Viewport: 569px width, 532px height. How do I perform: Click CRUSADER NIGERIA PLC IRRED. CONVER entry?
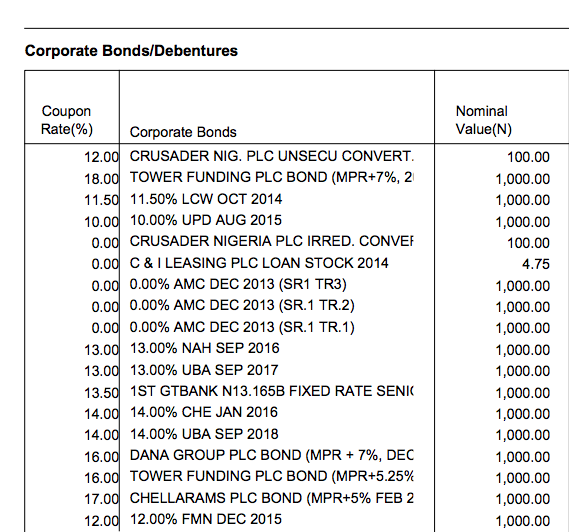click(271, 241)
